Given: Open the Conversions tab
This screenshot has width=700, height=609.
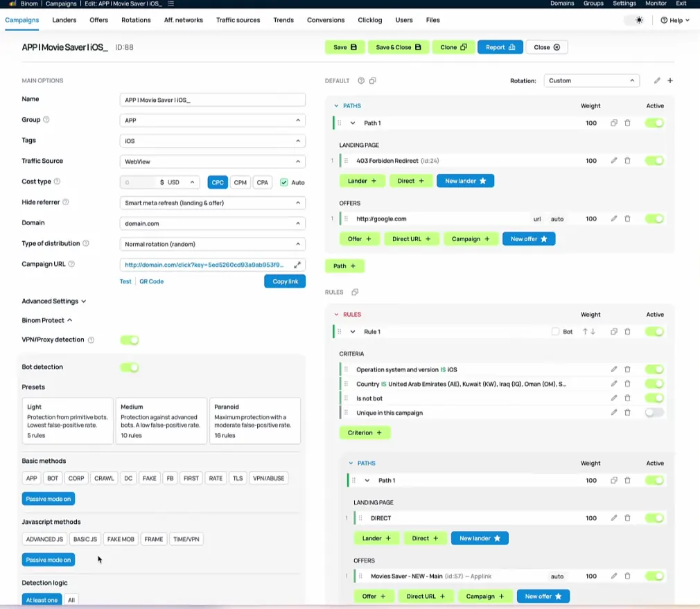Looking at the screenshot, I should point(326,20).
